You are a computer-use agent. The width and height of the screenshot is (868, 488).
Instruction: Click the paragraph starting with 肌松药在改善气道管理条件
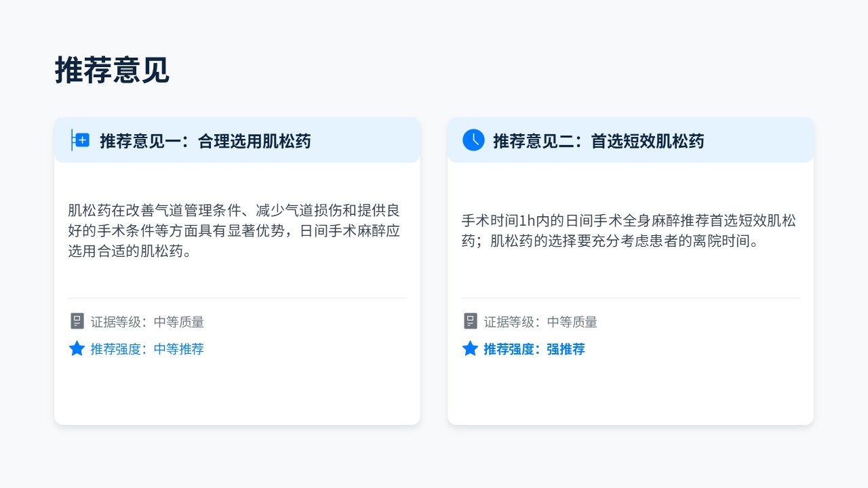[234, 230]
